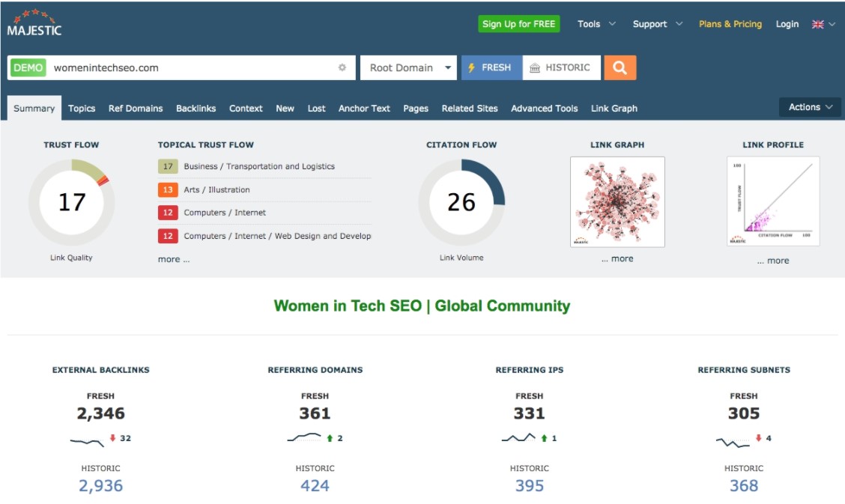Switch to the Anchor Text tab
The image size is (845, 504).
click(364, 108)
